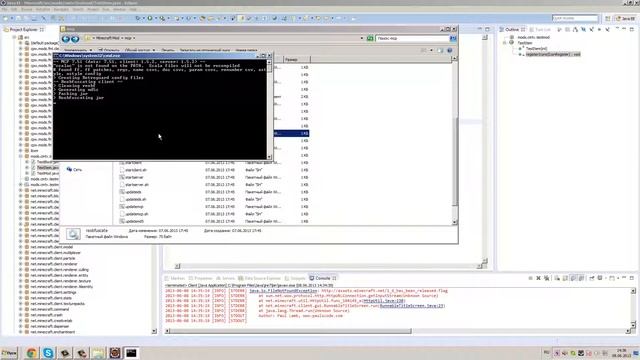Select the updatemcp batch file
Screen dimensions: 640x360
click(x=134, y=207)
